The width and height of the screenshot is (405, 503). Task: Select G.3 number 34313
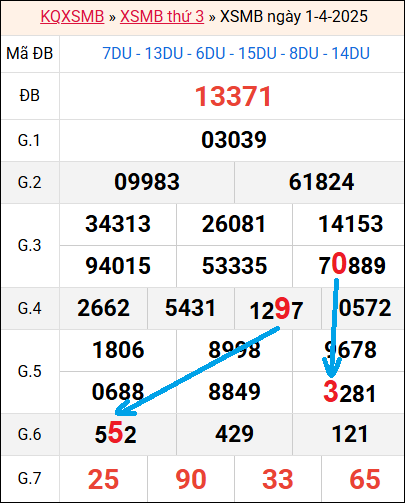point(118,224)
